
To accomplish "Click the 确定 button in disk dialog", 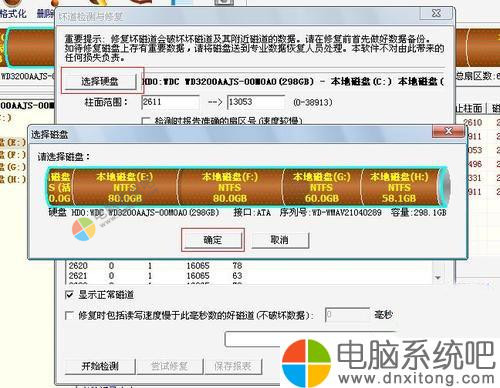I will pos(213,240).
